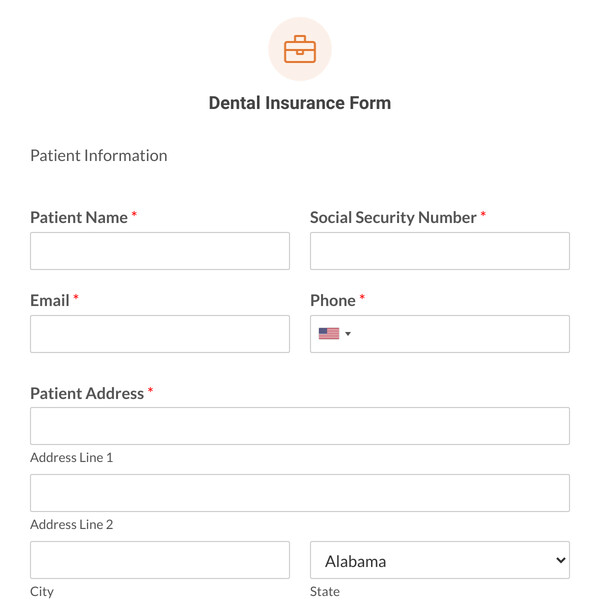Viewport: 600px width, 600px height.
Task: Focus the Social Security Number field
Action: tap(440, 251)
